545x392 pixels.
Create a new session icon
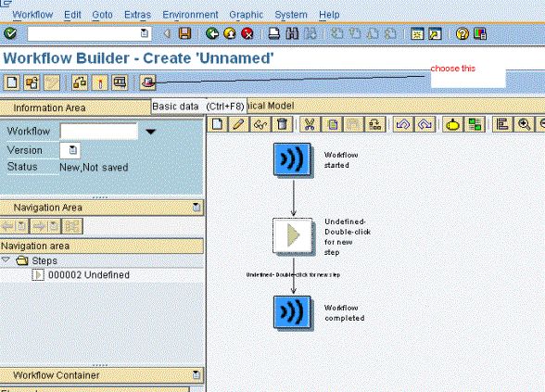[x=417, y=33]
